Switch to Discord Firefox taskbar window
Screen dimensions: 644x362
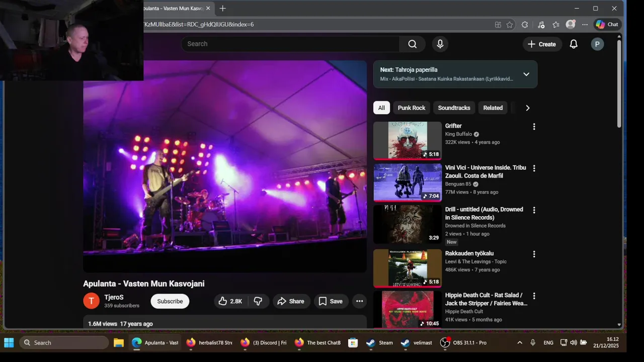coord(264,343)
